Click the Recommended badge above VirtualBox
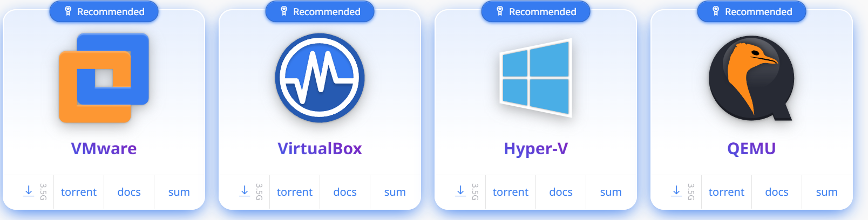The width and height of the screenshot is (868, 220). pos(320,11)
